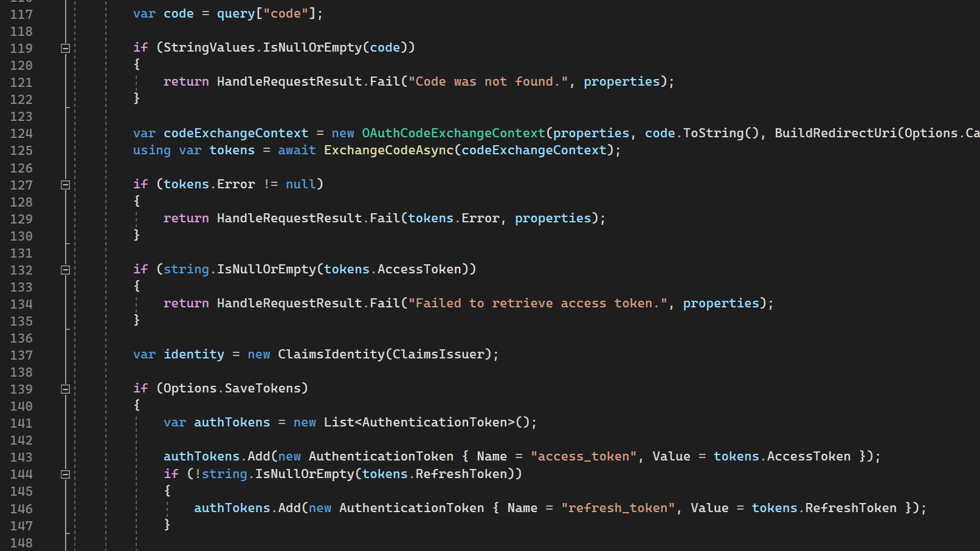Click the ExchangeCodeAsync method call
This screenshot has width=980, height=551.
(389, 150)
